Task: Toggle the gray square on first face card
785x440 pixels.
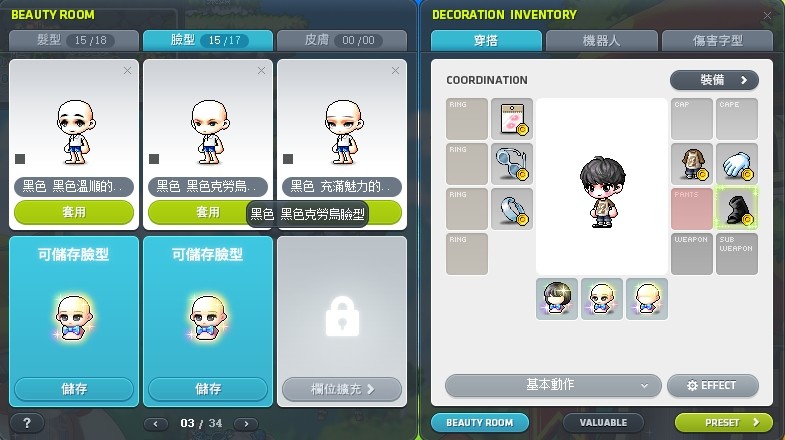Action: [20, 159]
